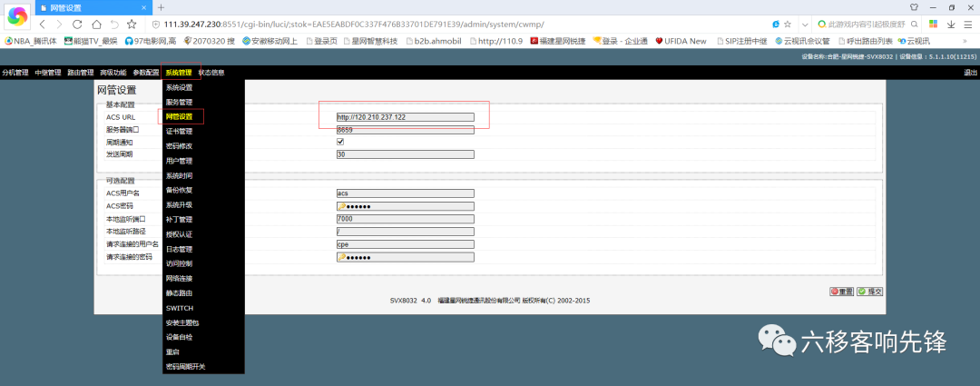The image size is (980, 386).
Task: Open the 97电影网 bookmark
Action: click(150, 41)
